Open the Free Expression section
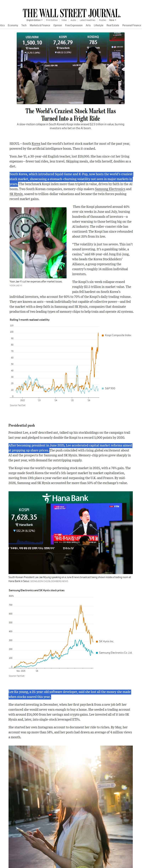This screenshot has width=142, height=868. click(74, 25)
